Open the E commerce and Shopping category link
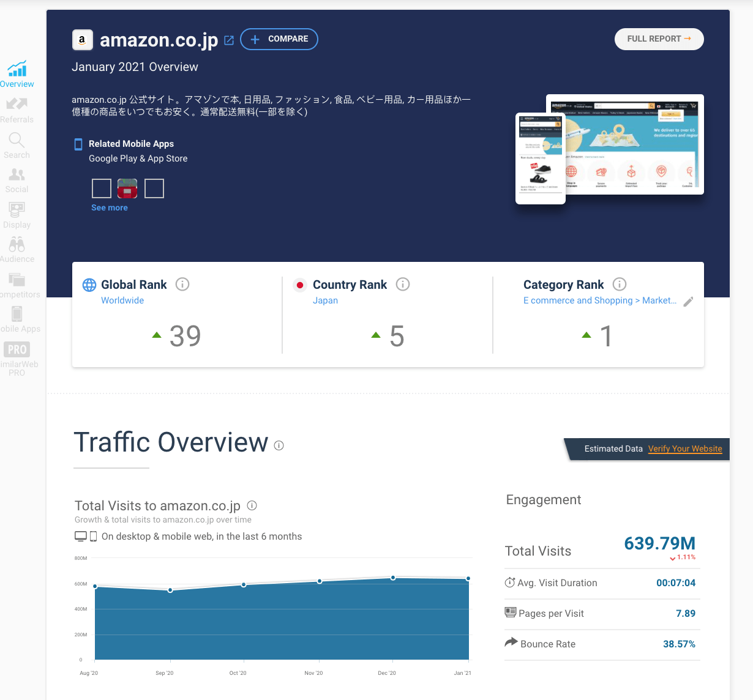 pyautogui.click(x=600, y=300)
